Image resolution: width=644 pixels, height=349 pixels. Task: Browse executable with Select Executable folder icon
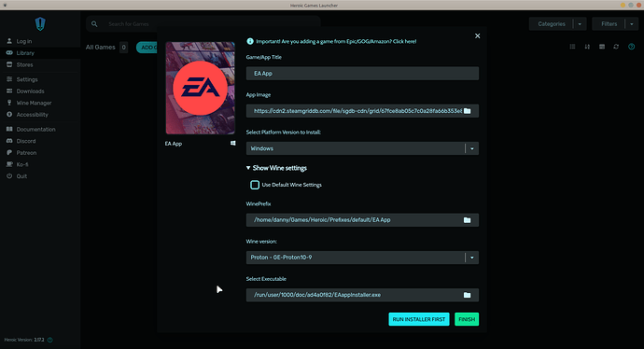(x=467, y=295)
